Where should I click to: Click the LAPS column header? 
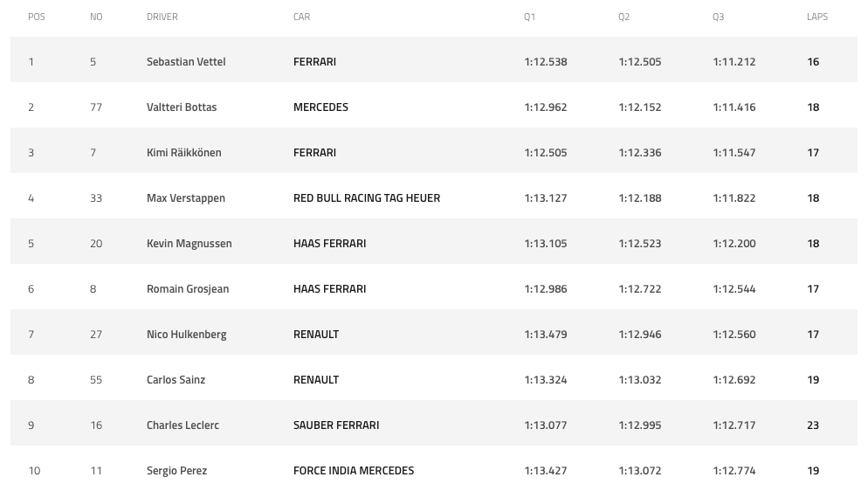tap(817, 17)
